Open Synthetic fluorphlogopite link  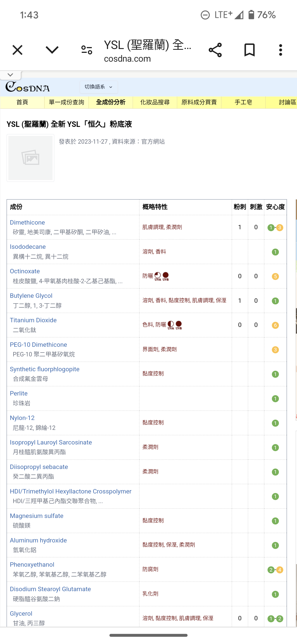coord(45,369)
